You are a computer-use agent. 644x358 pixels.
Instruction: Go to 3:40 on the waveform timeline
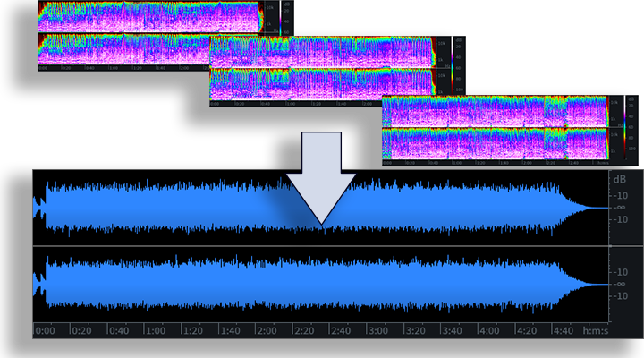click(453, 330)
